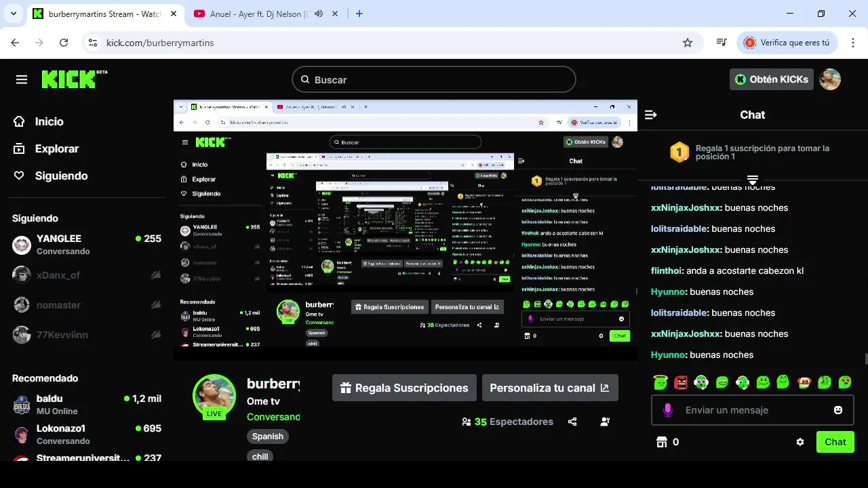Click the Conversando category link under Ome tv
The width and height of the screenshot is (868, 488).
pyautogui.click(x=273, y=417)
